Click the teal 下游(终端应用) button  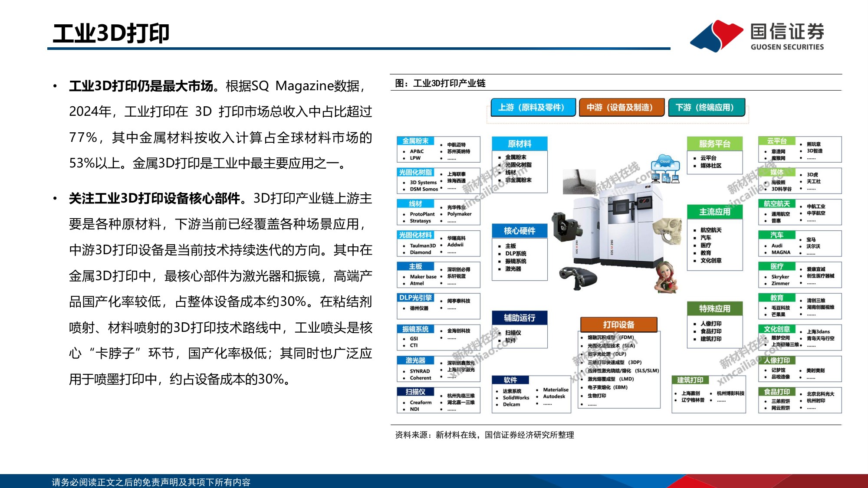tap(707, 107)
